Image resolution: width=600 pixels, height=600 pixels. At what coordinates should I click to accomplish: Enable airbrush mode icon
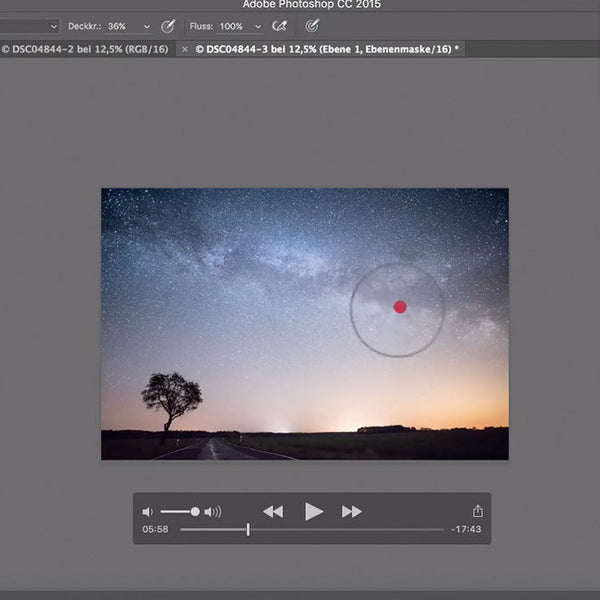[x=280, y=26]
